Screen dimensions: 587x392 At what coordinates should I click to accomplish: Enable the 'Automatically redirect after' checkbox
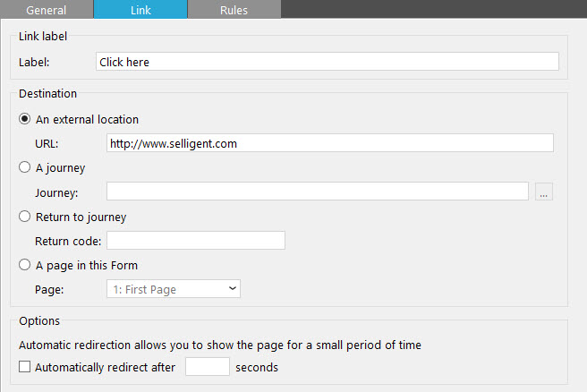24,367
